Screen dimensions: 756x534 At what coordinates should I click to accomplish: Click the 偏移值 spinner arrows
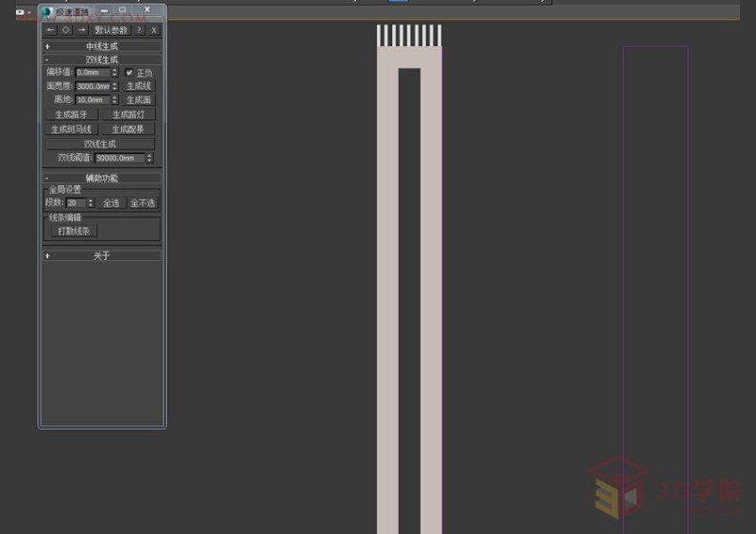coord(114,73)
